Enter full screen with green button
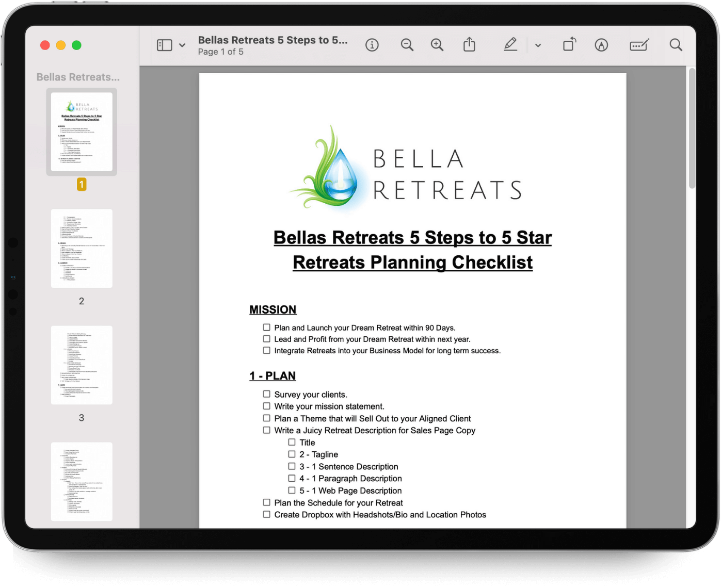Screen dimensions: 721x588 pyautogui.click(x=76, y=45)
